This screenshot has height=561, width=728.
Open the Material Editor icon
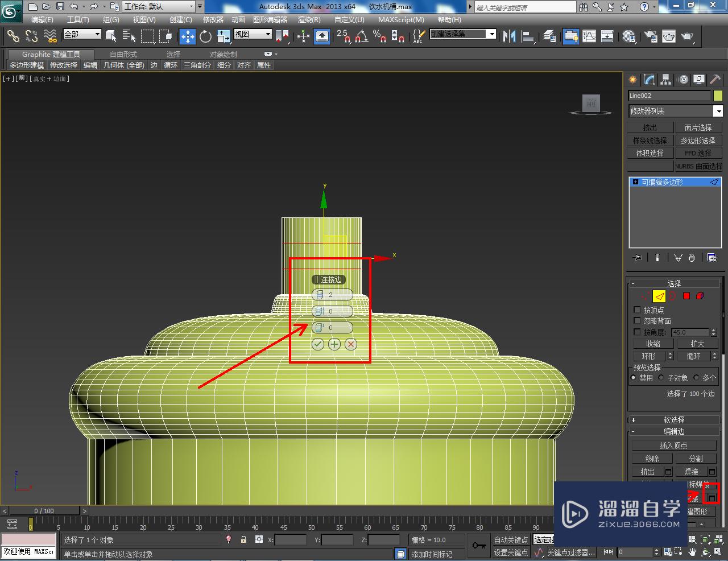coord(629,36)
